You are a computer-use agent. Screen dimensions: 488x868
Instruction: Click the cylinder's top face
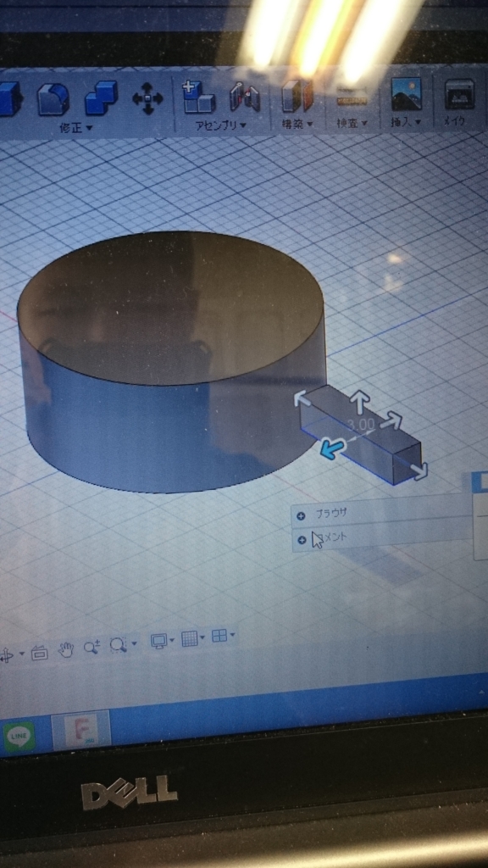(170, 307)
